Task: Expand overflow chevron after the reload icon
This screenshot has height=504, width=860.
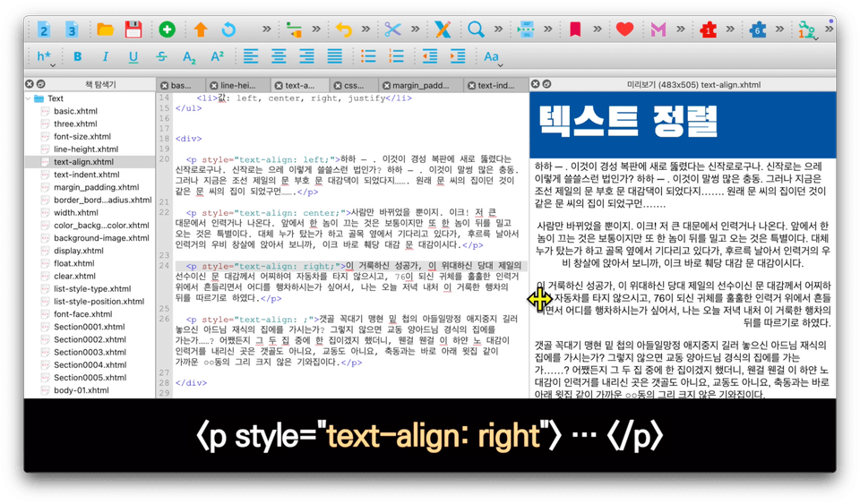Action: pos(267,29)
